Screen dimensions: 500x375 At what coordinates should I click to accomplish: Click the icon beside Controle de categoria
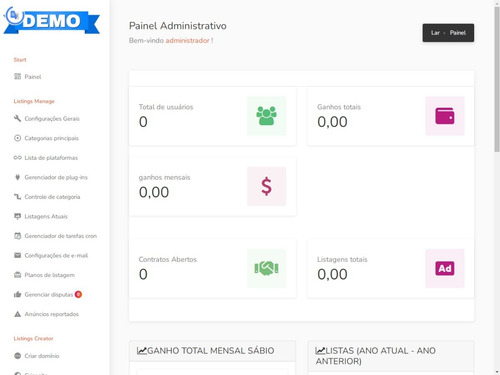17,197
